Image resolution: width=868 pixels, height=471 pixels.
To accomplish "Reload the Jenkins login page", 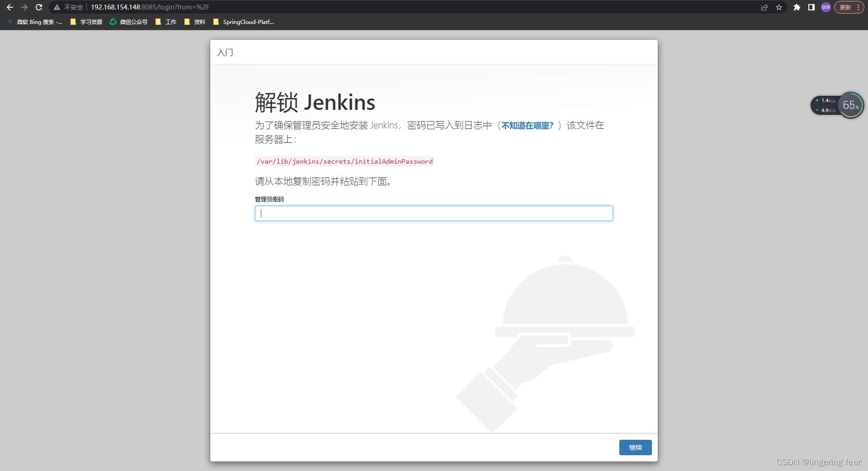I will [39, 7].
